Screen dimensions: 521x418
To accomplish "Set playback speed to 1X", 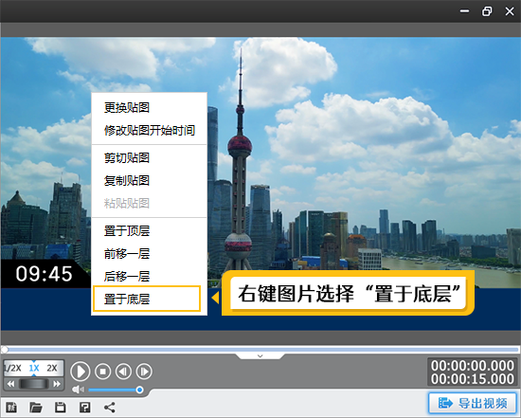I will [34, 368].
